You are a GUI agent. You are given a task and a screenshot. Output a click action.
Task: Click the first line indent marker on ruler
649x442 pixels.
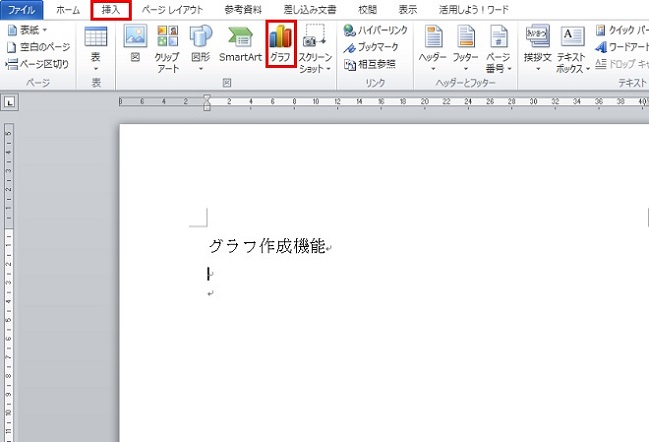(x=207, y=98)
